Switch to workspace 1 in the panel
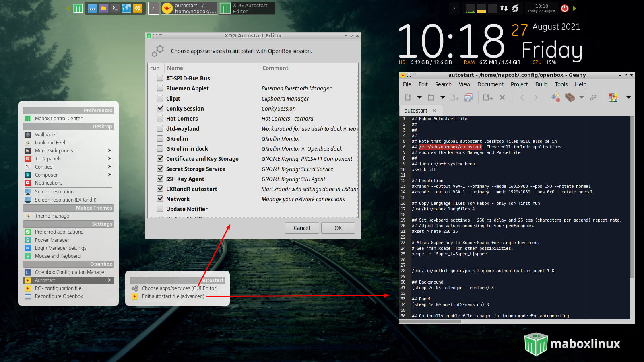The image size is (644, 362). pos(153,8)
